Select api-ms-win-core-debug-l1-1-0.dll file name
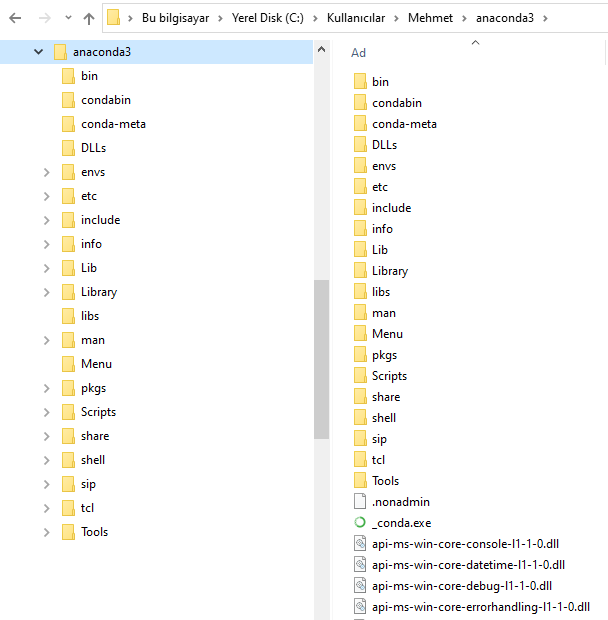The height and width of the screenshot is (620, 608). [x=462, y=586]
